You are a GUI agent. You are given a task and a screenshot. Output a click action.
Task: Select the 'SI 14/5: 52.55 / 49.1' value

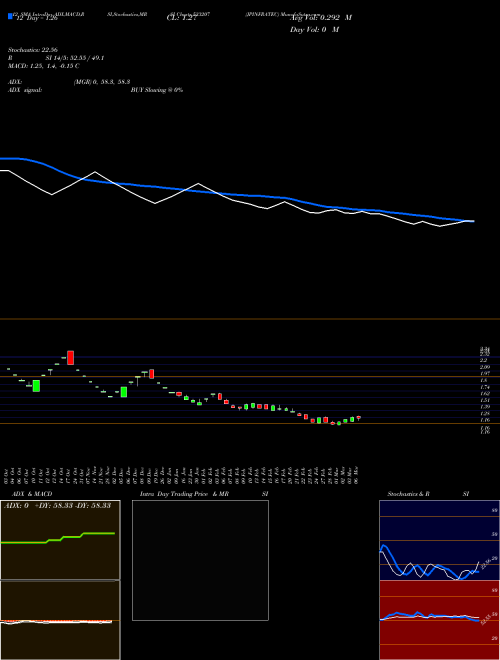(75, 58)
